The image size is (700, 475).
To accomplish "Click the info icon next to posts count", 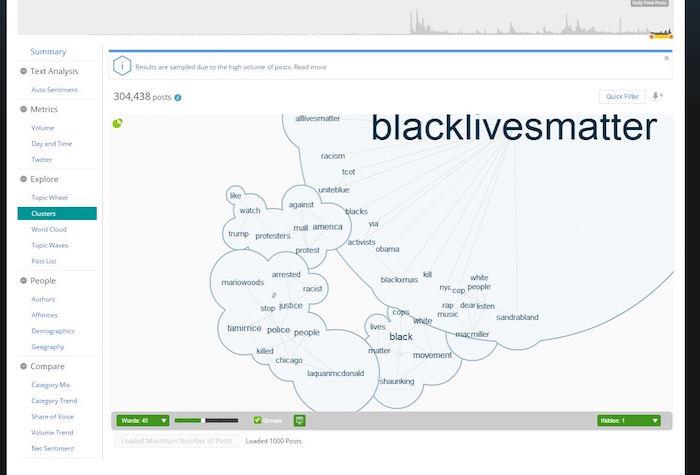I will pyautogui.click(x=178, y=97).
